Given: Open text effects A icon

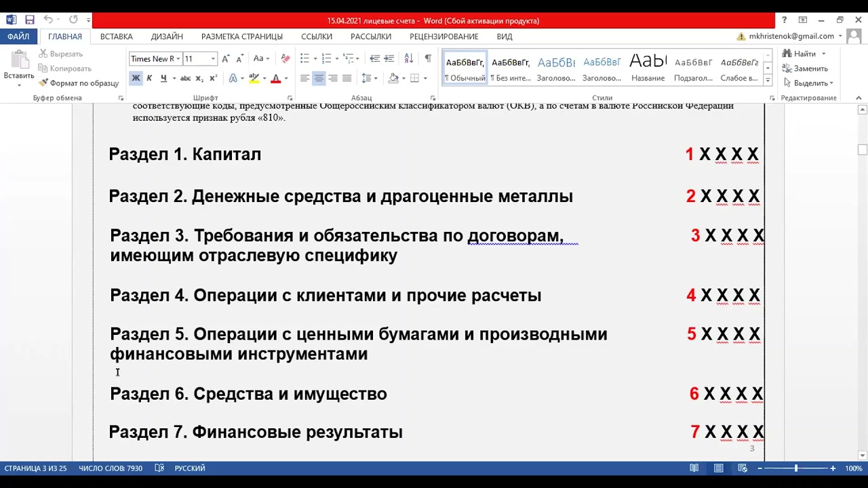Looking at the screenshot, I should pyautogui.click(x=233, y=79).
